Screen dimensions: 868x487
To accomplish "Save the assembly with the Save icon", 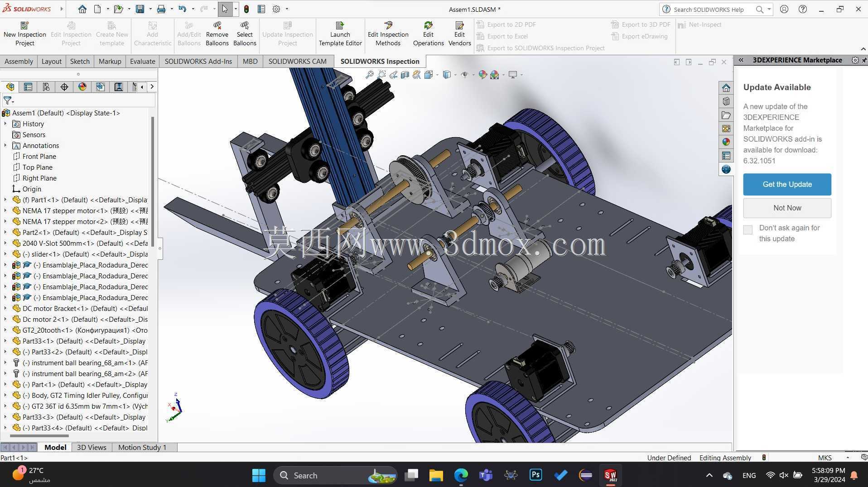I will tap(140, 9).
